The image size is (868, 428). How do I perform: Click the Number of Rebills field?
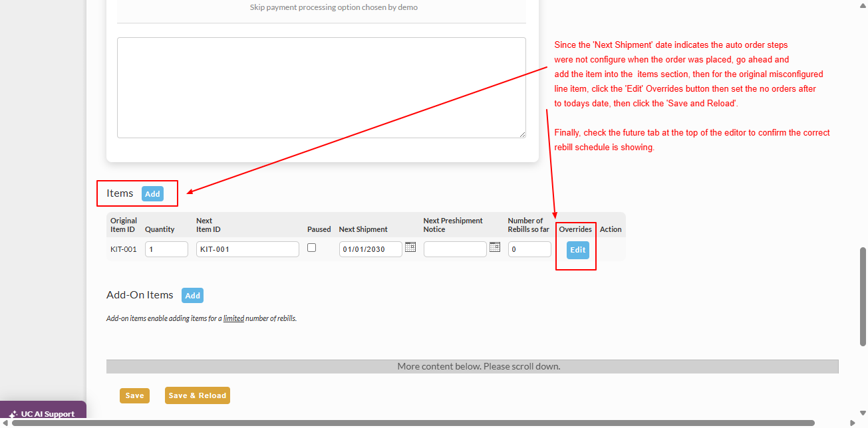coord(529,249)
